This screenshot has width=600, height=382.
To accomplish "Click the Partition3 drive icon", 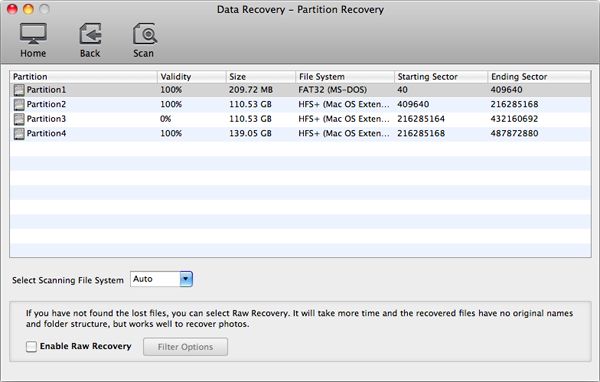I will (x=19, y=119).
